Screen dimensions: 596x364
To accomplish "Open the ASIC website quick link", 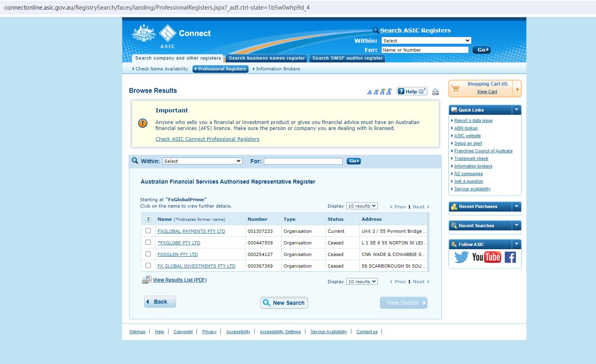I will pos(468,136).
